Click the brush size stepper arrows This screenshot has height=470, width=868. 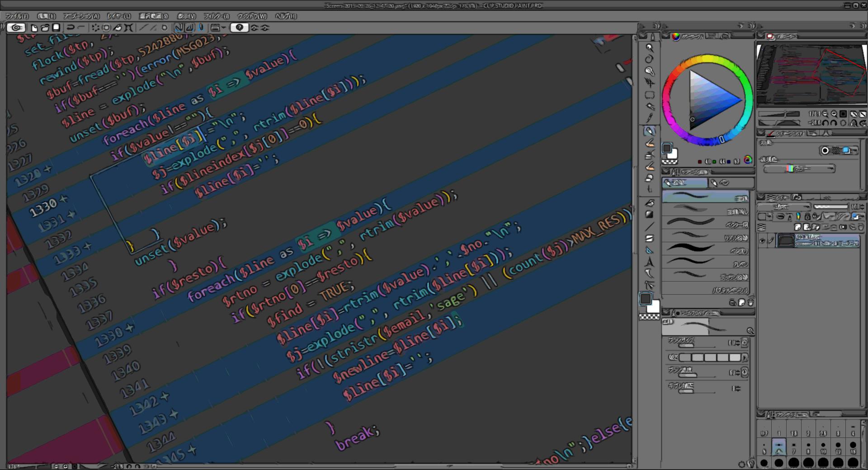point(738,343)
